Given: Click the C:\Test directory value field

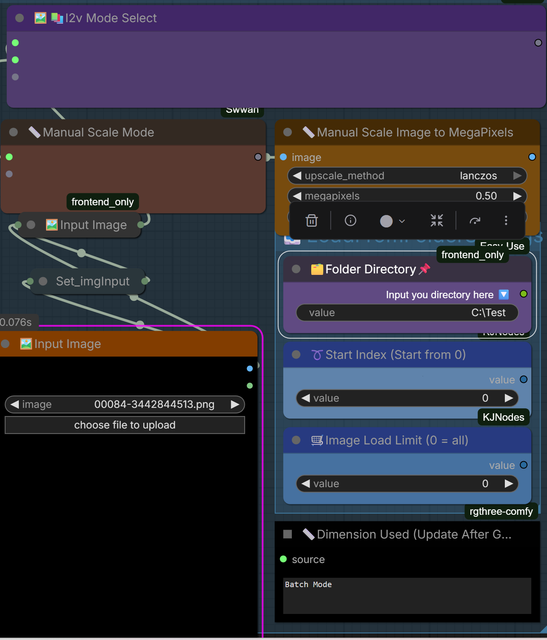Looking at the screenshot, I should (407, 313).
